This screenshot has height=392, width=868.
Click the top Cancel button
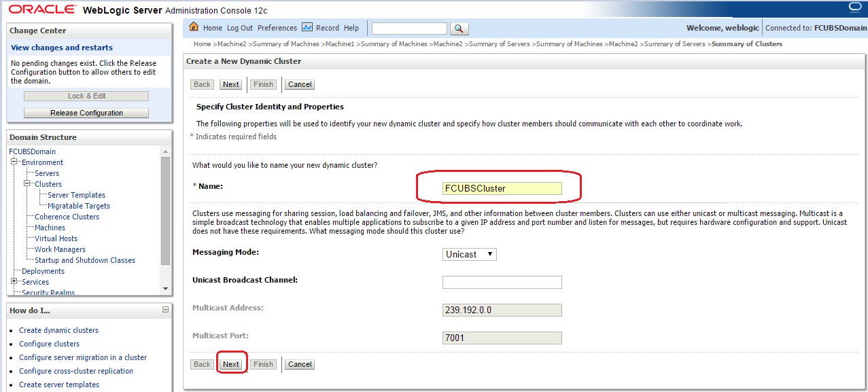[x=300, y=84]
